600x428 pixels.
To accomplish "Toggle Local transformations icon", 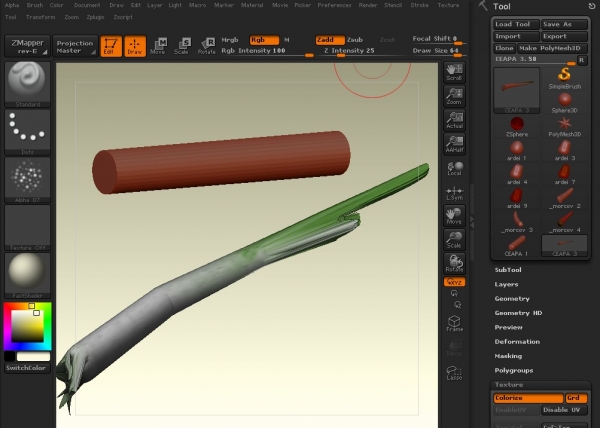I will point(454,168).
